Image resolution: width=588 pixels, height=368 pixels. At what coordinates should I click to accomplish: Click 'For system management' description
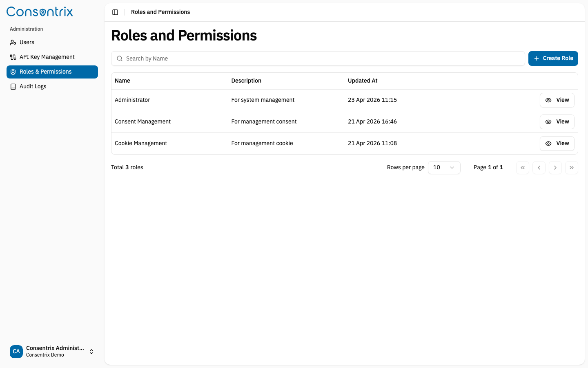pos(263,100)
